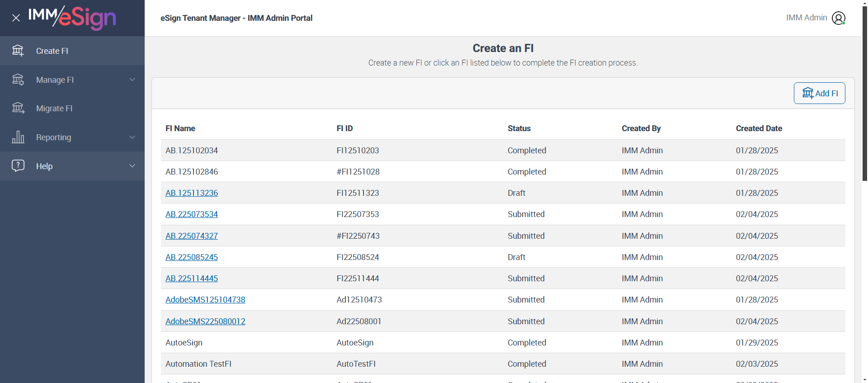Click the Create FI bank icon
The image size is (868, 383).
[x=18, y=51]
